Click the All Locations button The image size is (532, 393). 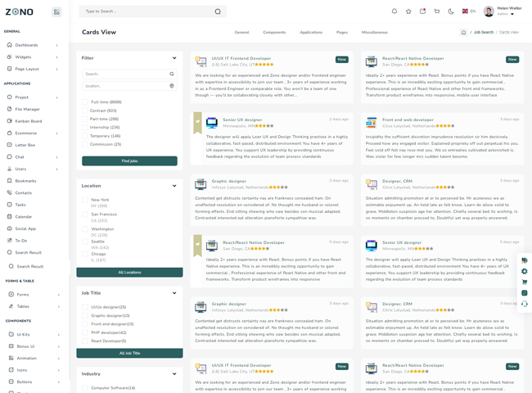[x=129, y=273]
